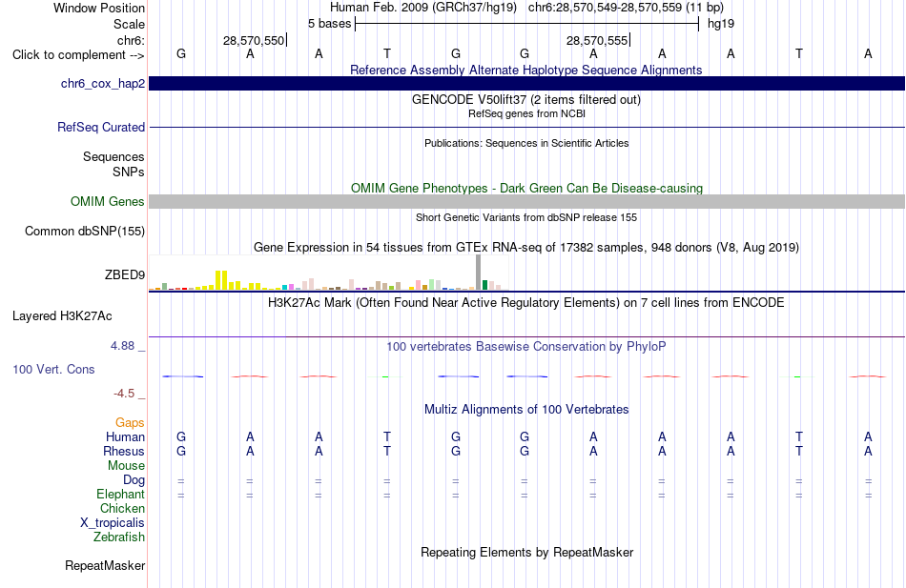This screenshot has height=588, width=906.
Task: Click the Gaps label in Multiz track
Action: [130, 423]
